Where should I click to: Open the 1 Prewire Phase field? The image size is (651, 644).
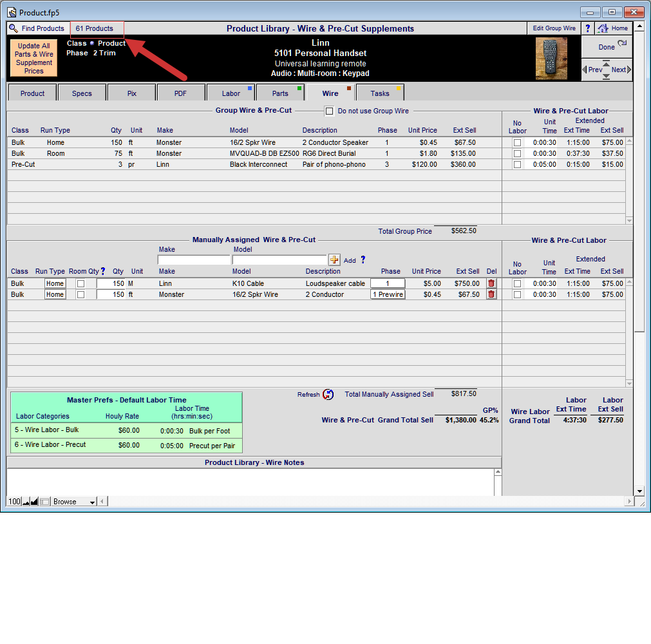[388, 294]
